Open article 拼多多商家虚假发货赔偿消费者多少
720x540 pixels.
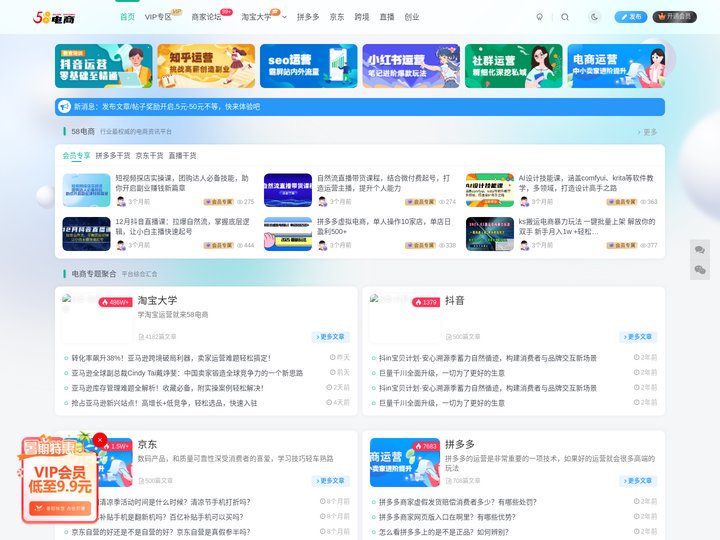point(458,502)
